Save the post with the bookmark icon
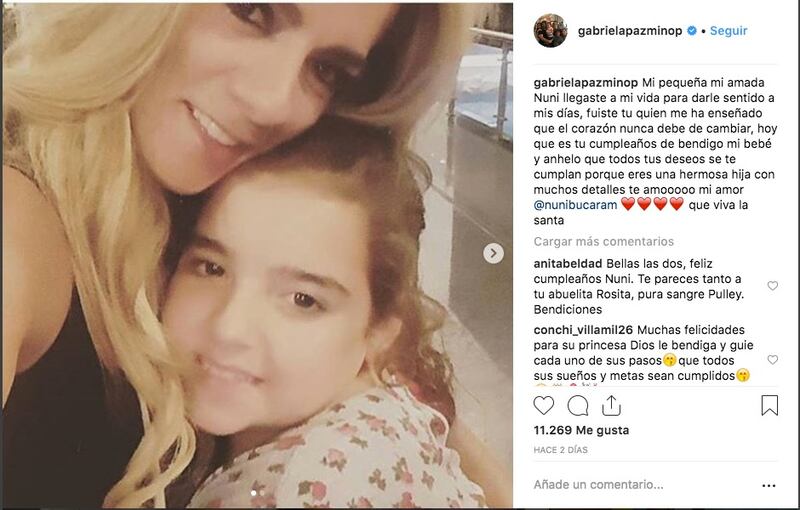Screen dimensions: 800x510 pos(769,405)
